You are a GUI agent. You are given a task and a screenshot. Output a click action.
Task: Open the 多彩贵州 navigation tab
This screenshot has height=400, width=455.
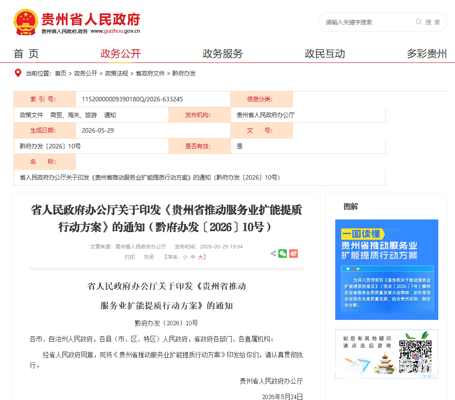click(427, 53)
